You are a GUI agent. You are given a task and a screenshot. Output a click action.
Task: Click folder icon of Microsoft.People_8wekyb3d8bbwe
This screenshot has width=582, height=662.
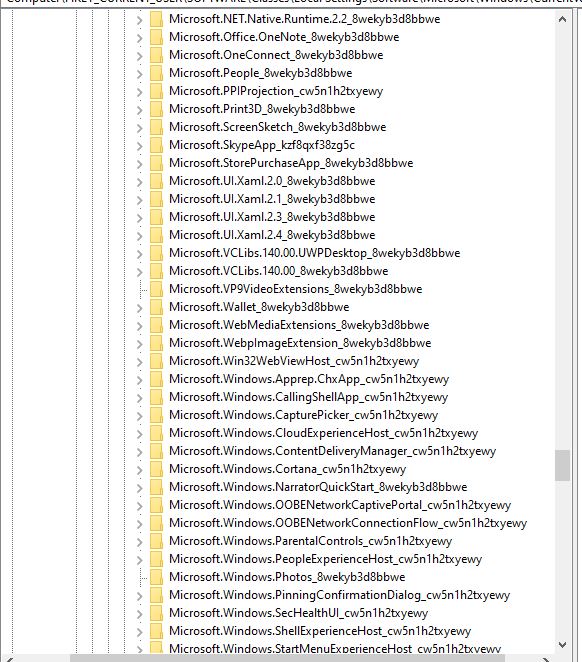tap(156, 73)
